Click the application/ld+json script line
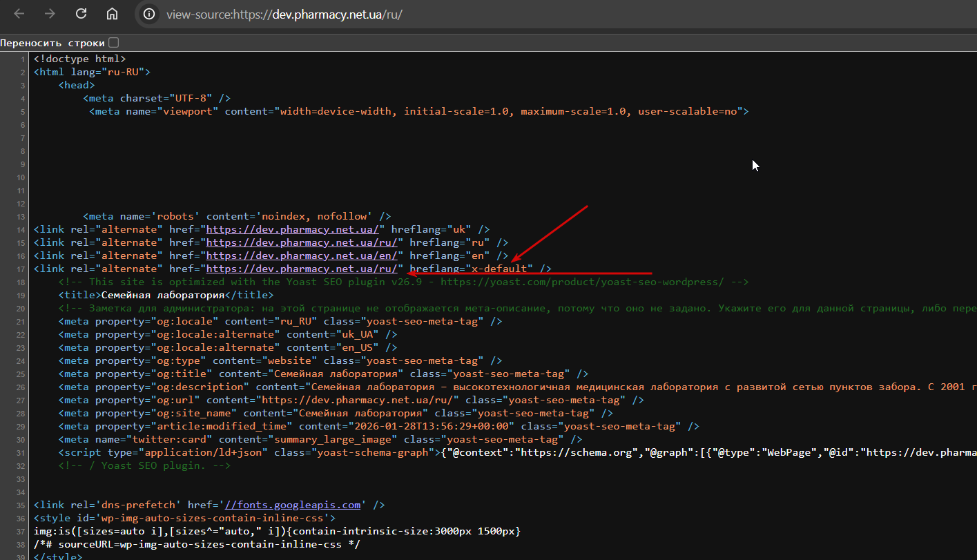Image resolution: width=977 pixels, height=560 pixels. [x=518, y=452]
